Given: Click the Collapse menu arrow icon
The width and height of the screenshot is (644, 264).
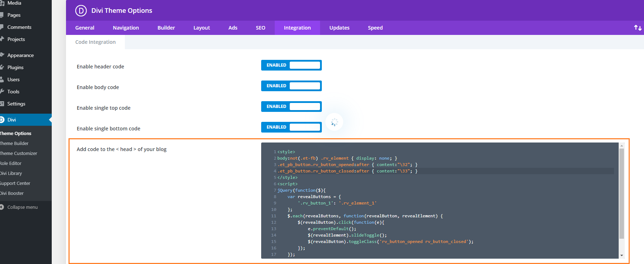Looking at the screenshot, I should click(x=2, y=207).
